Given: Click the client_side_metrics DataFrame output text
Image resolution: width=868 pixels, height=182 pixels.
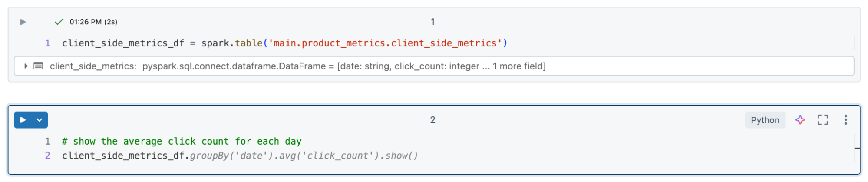Looking at the screenshot, I should click(297, 66).
